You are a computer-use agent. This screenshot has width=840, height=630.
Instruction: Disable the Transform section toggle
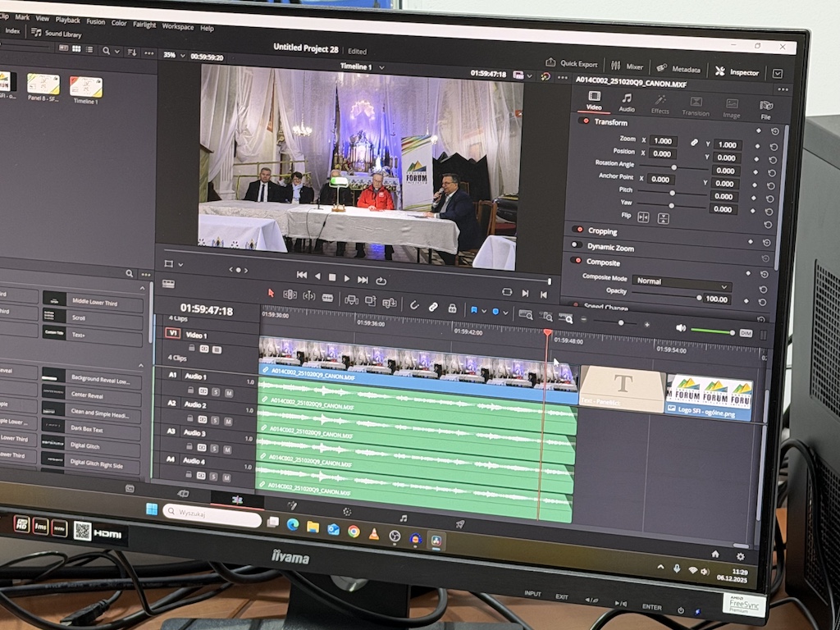pyautogui.click(x=584, y=121)
